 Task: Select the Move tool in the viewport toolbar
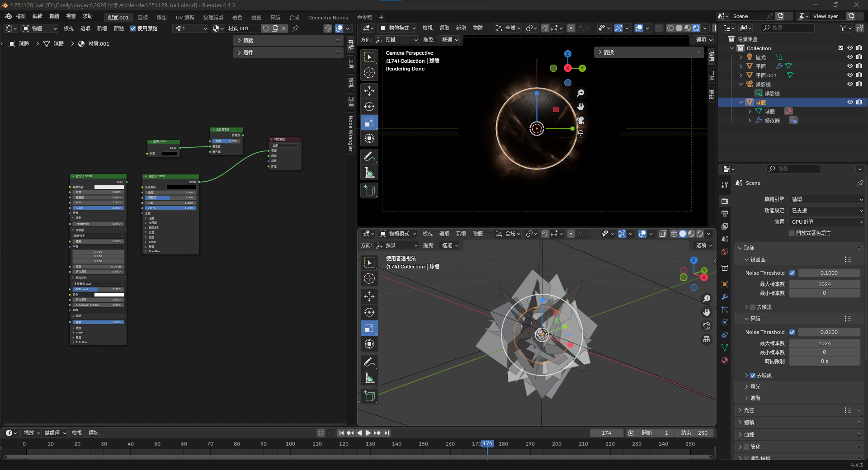[x=369, y=91]
